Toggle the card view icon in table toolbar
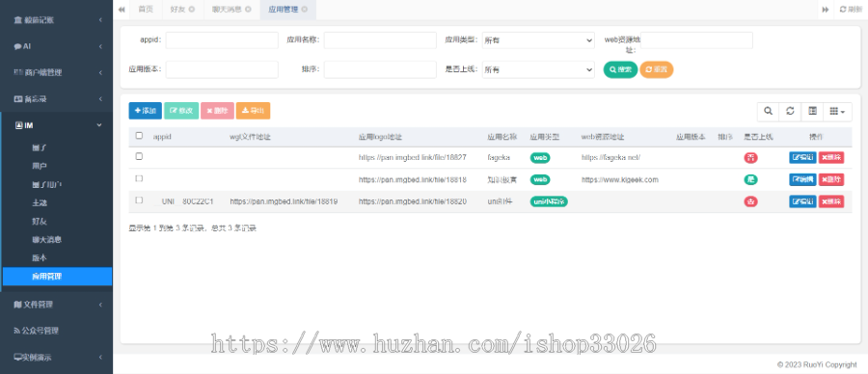868x374 pixels. click(x=812, y=111)
